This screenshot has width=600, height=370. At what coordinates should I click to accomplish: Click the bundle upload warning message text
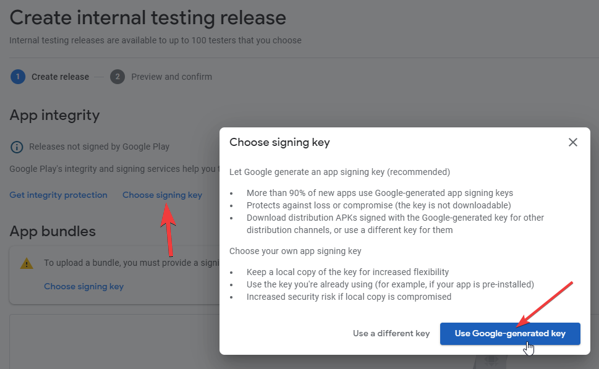tap(131, 263)
